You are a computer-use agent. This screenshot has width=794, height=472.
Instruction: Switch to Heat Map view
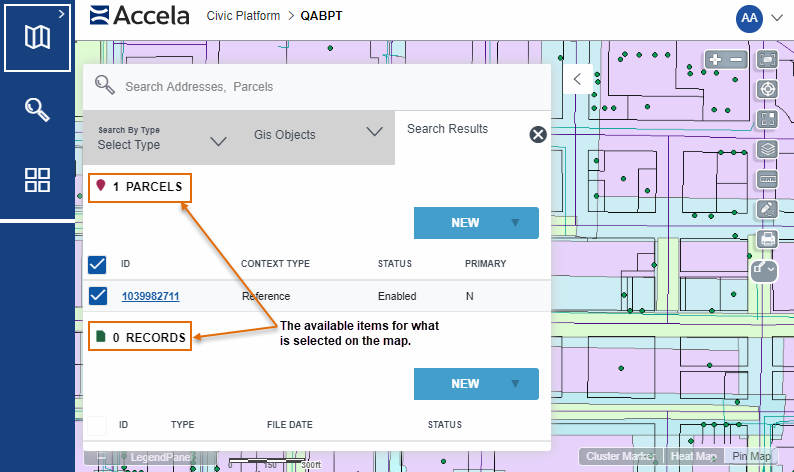[694, 456]
